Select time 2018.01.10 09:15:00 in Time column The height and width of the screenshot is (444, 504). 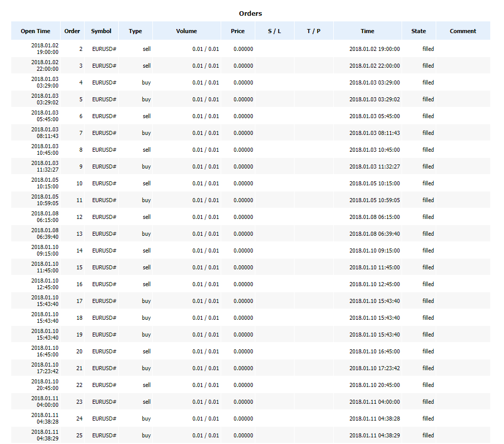375,251
